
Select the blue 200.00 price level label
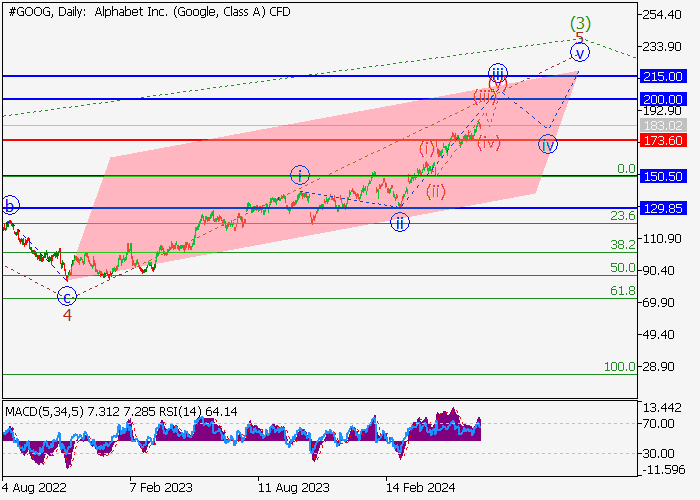(x=662, y=99)
